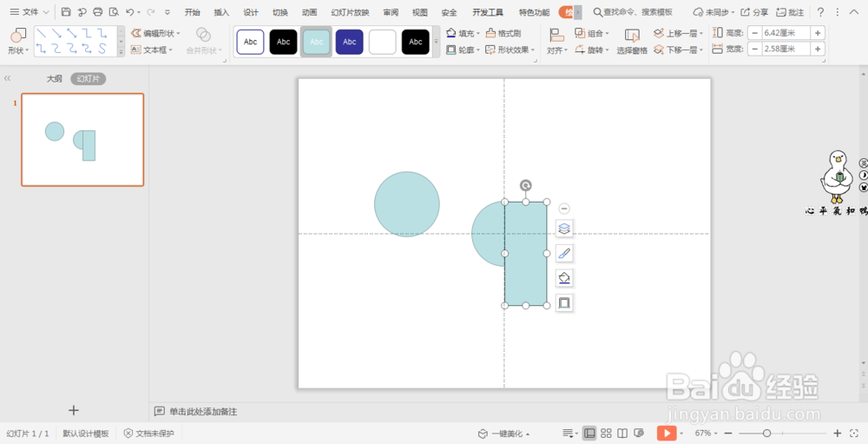Image resolution: width=868 pixels, height=444 pixels.
Task: Click the floating brush style icon
Action: tap(564, 254)
